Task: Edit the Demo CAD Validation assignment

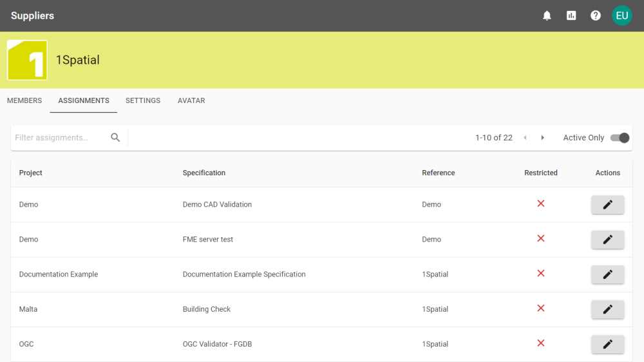Action: pos(608,205)
